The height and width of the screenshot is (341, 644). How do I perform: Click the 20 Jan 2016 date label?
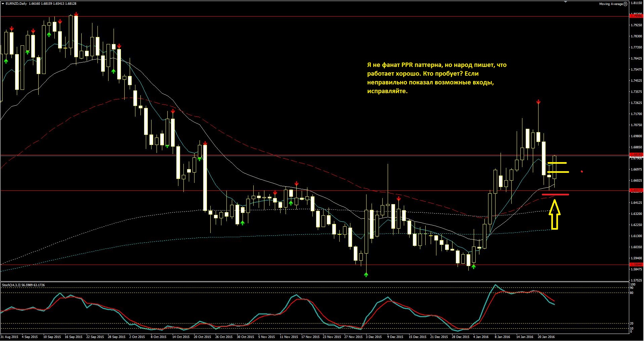pyautogui.click(x=546, y=337)
